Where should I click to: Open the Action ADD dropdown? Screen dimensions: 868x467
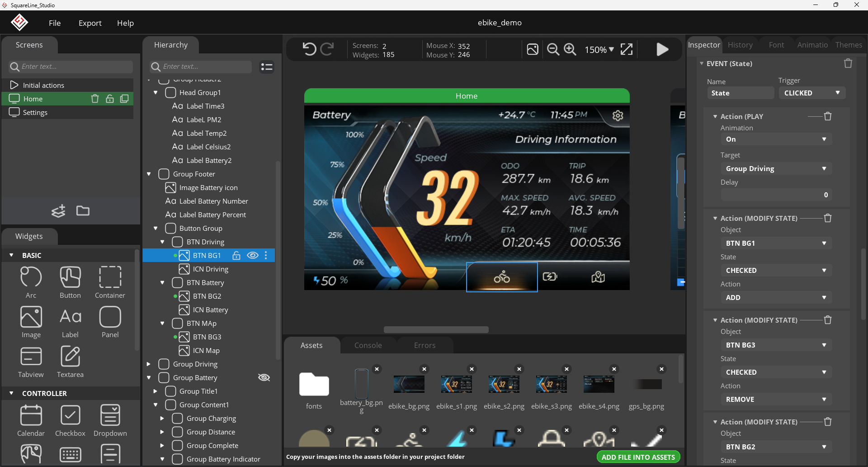776,297
